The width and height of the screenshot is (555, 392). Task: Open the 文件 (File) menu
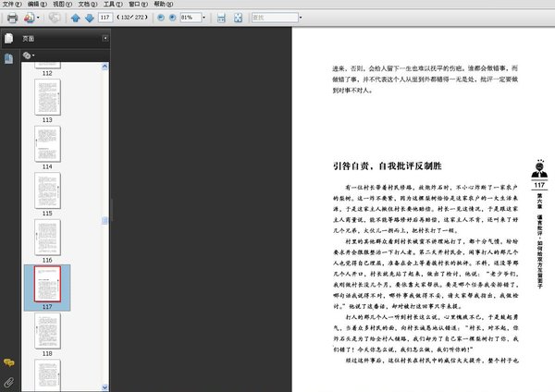(12, 5)
